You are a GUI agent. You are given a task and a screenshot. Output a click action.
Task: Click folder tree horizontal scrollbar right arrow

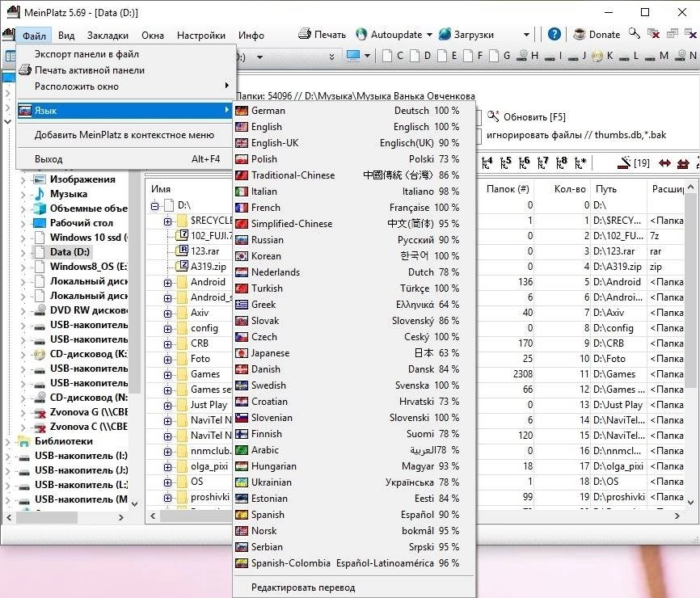point(121,517)
